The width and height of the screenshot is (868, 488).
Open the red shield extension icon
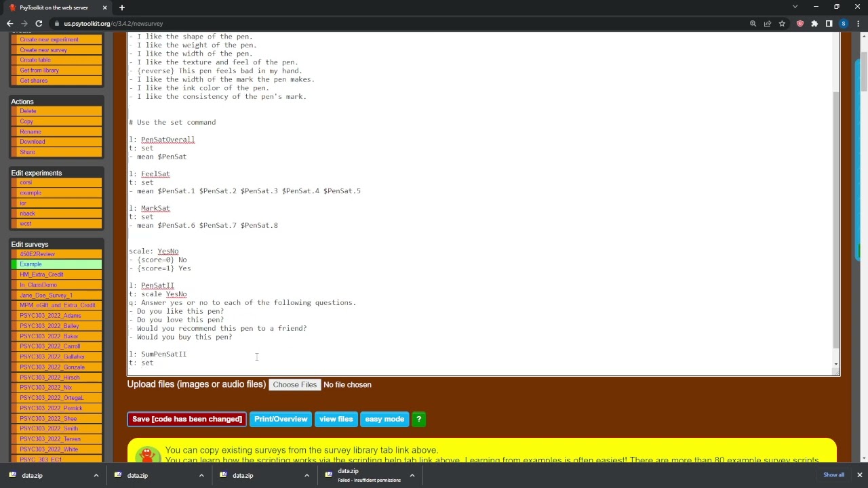tap(800, 24)
